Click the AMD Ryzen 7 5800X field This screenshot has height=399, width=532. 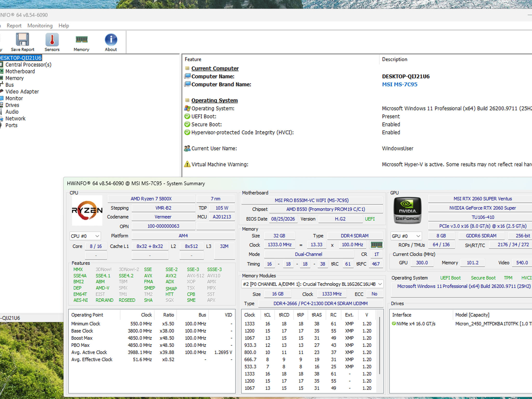coord(151,199)
